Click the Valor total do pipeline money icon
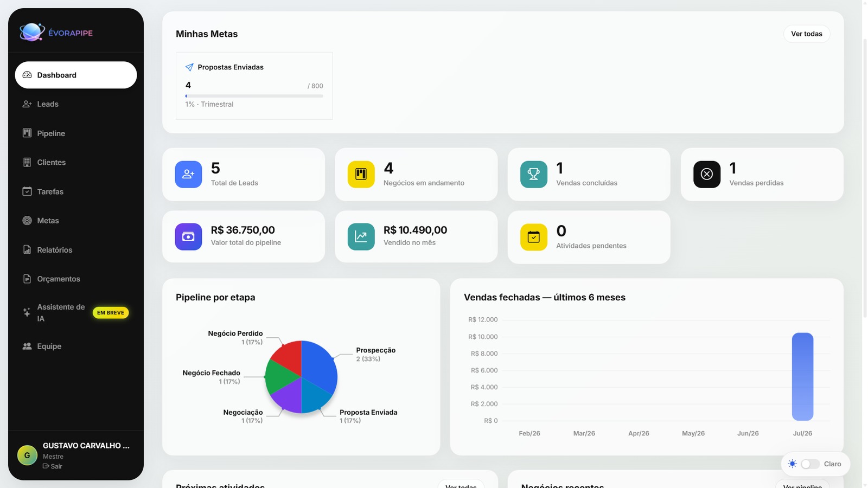 coord(188,236)
